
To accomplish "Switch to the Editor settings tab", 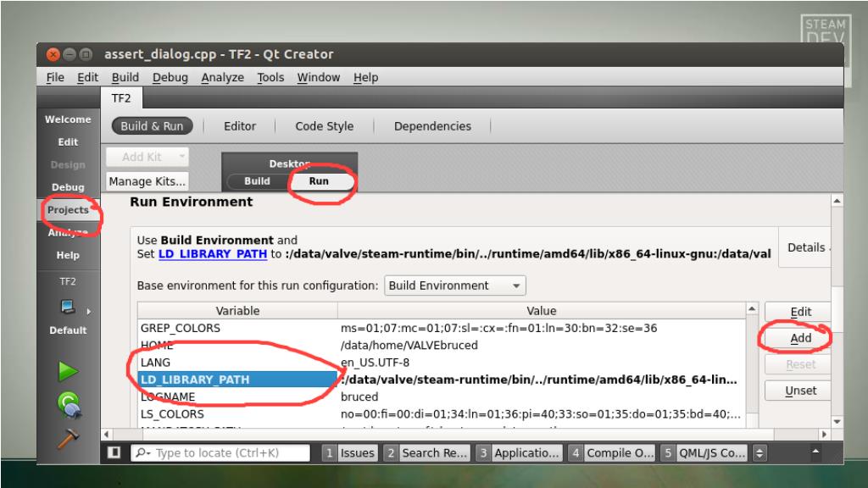I will click(x=240, y=126).
